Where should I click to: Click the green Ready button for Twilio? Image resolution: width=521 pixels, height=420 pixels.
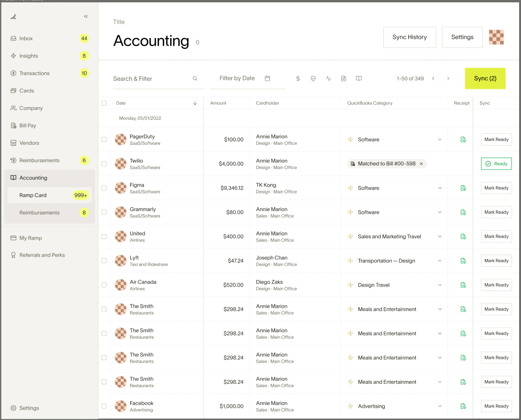497,163
